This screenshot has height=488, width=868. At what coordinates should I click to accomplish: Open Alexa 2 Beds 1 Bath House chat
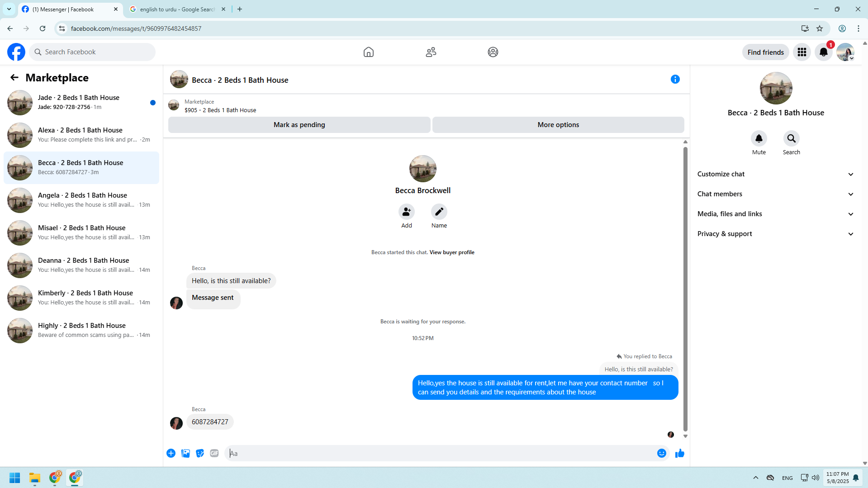click(x=81, y=135)
